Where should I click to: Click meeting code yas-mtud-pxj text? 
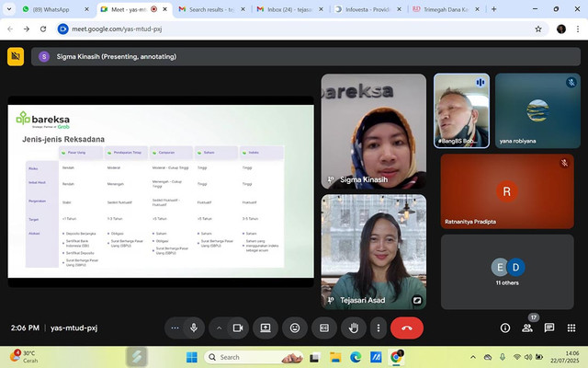(x=73, y=328)
